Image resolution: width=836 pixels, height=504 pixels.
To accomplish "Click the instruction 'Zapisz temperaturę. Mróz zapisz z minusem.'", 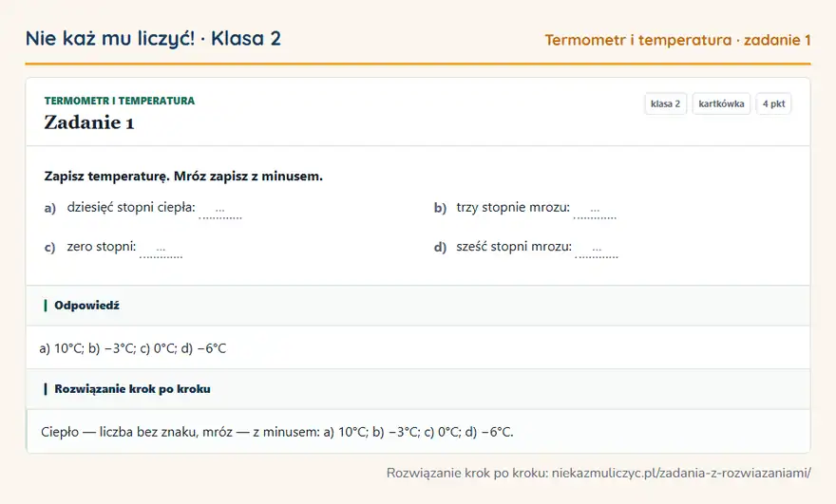I will 183,177.
